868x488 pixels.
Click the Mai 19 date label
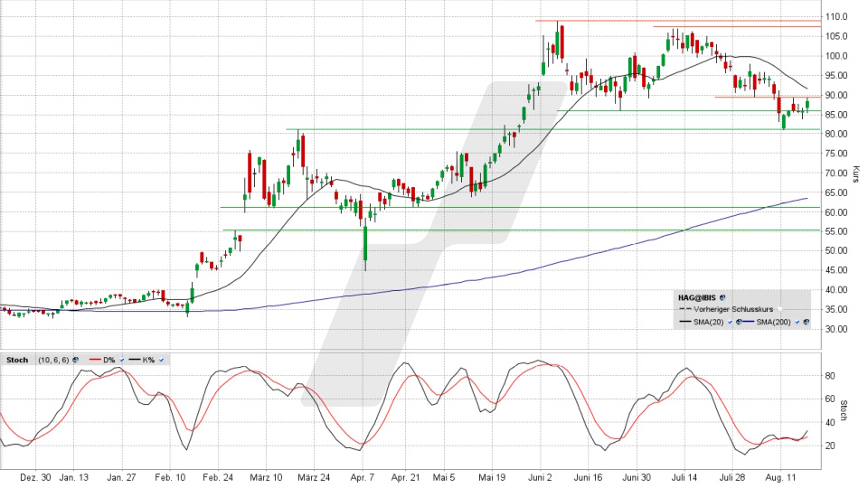[492, 477]
